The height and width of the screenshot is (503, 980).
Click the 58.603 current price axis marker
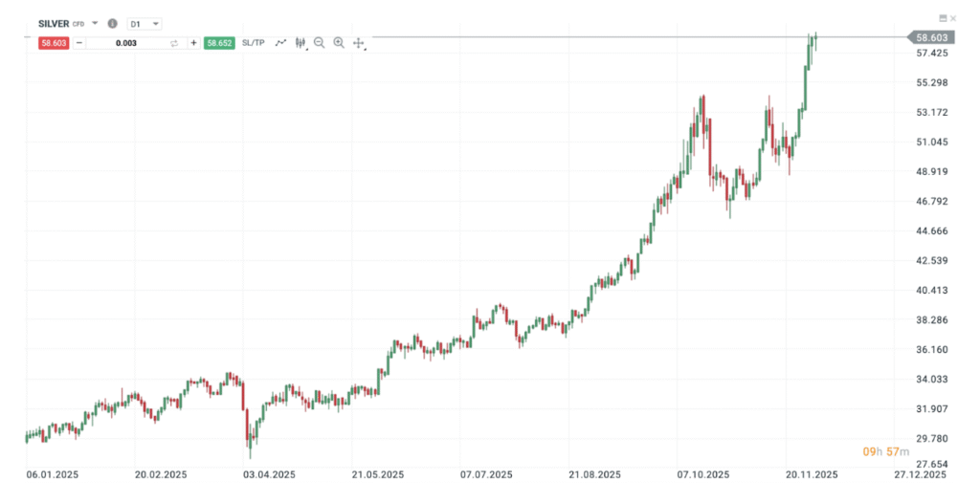point(930,37)
